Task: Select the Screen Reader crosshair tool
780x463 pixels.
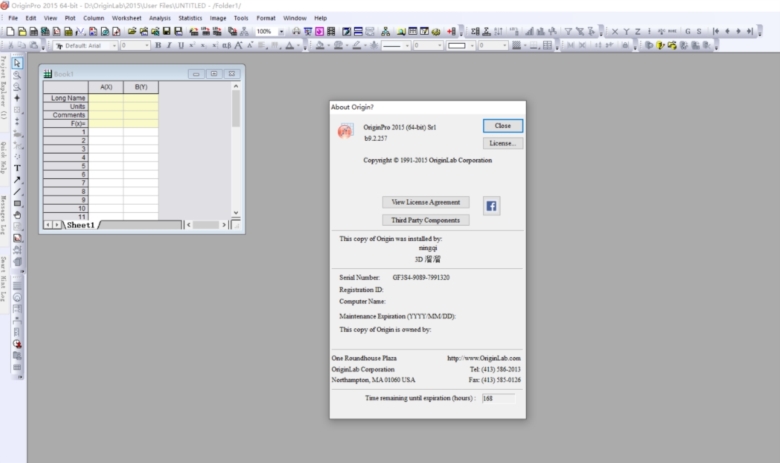Action: pos(17,98)
